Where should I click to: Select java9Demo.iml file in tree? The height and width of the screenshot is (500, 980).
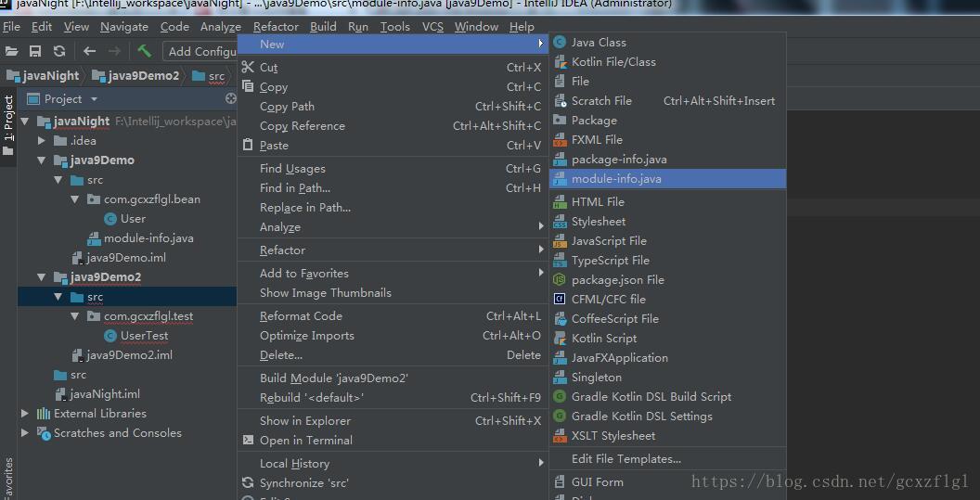[119, 258]
